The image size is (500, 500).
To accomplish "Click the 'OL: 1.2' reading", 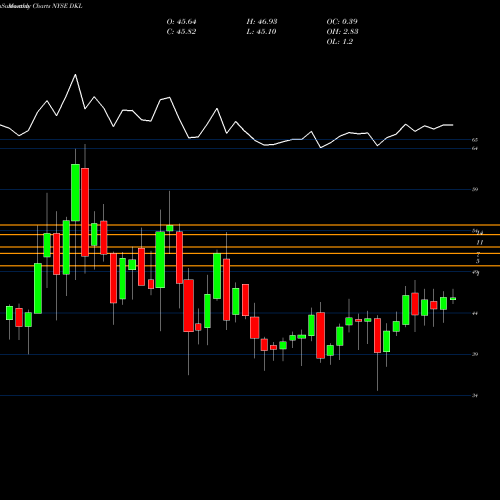I will click(340, 42).
